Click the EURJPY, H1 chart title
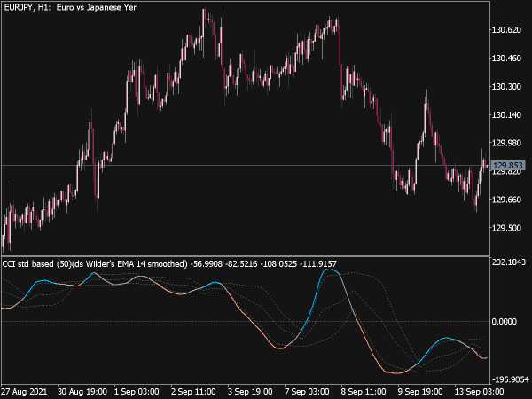 point(71,7)
